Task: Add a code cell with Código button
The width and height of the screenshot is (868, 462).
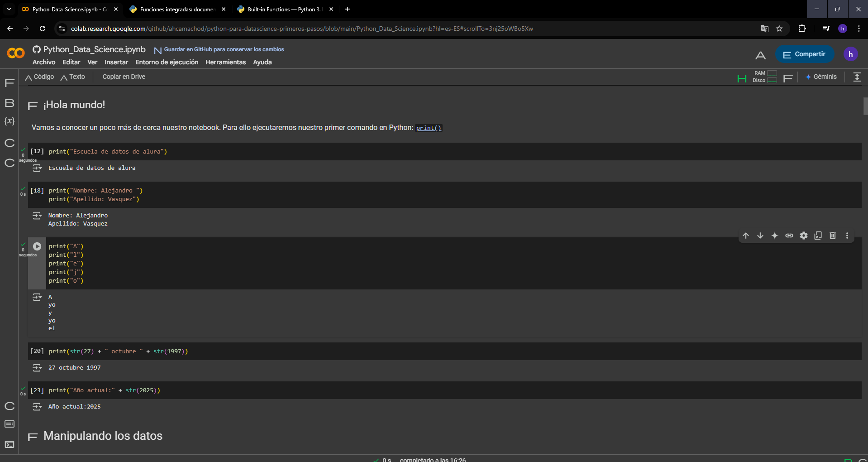Action: (39, 77)
